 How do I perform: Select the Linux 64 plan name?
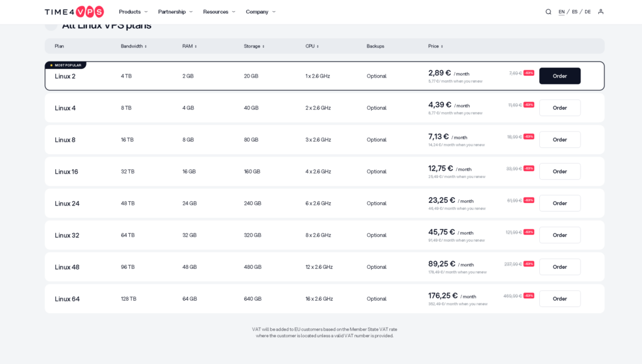tap(67, 299)
